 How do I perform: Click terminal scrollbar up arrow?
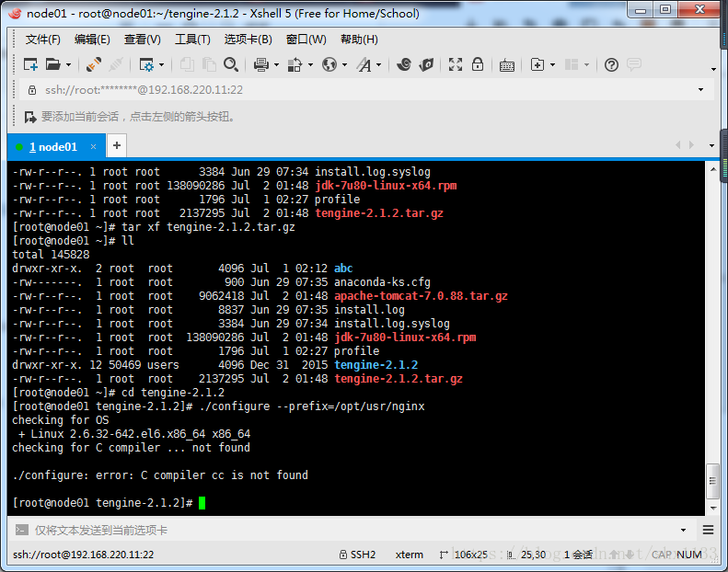[712, 170]
